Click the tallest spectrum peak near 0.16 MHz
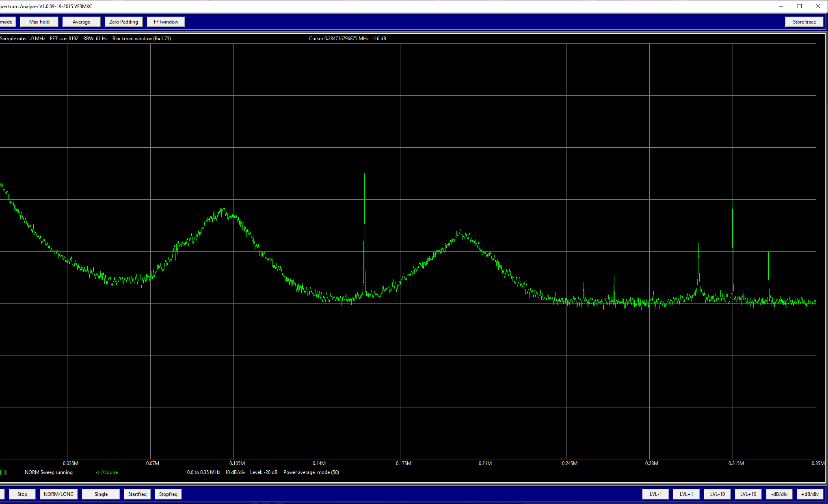 point(364,174)
